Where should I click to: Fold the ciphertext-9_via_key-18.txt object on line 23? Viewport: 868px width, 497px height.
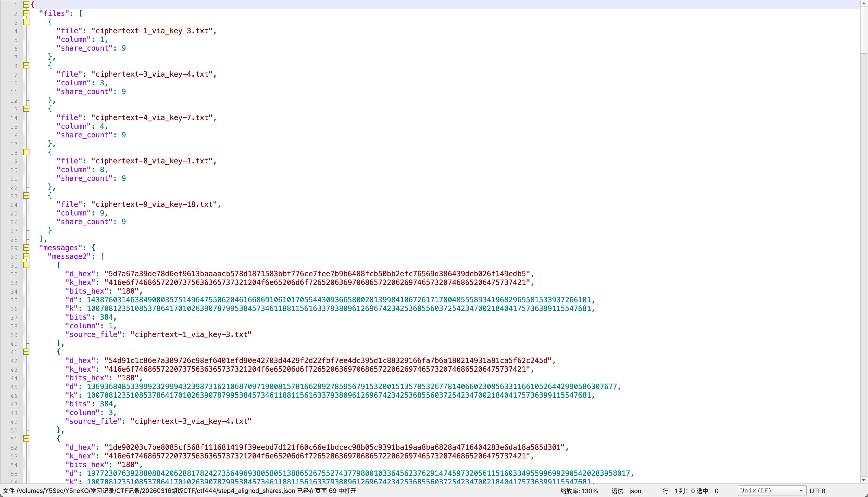click(x=26, y=195)
